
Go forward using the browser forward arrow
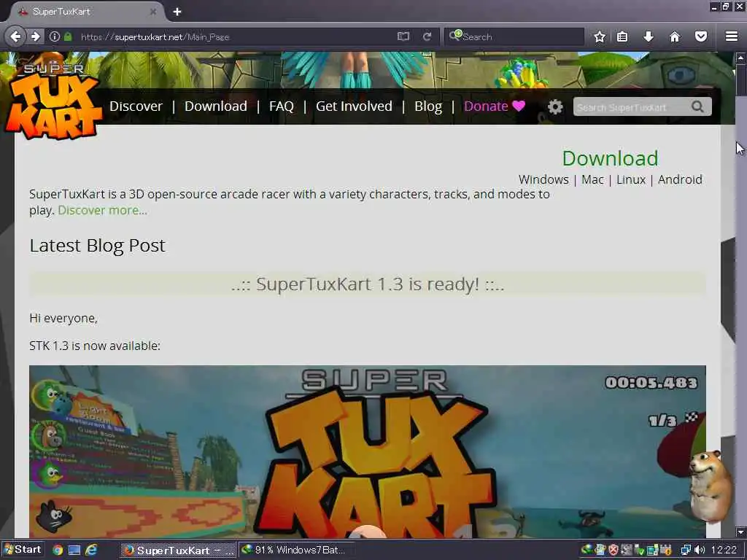[35, 36]
